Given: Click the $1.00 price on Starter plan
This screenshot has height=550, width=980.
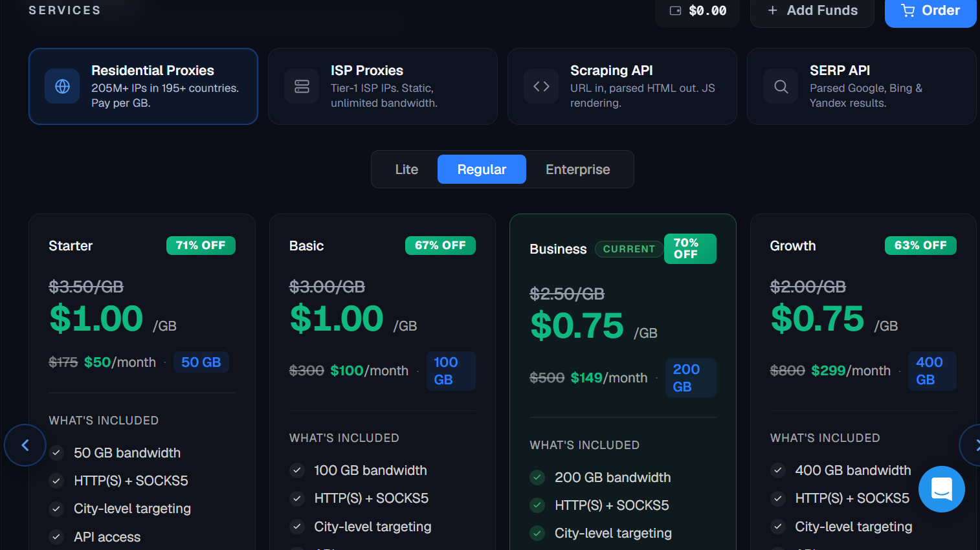Looking at the screenshot, I should (x=96, y=318).
